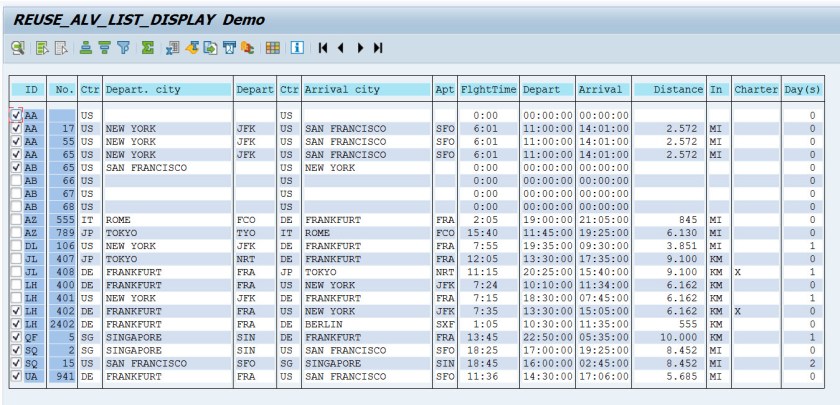Uncheck the AA 17 row checkbox

(x=16, y=129)
